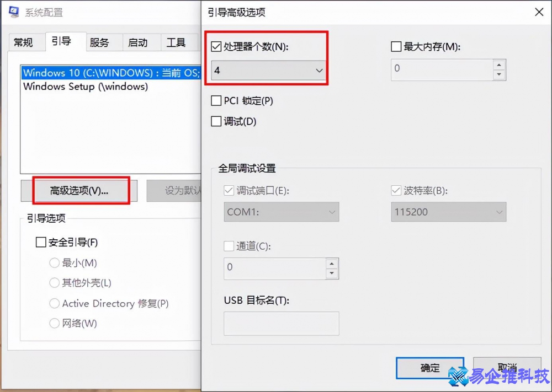Switch to the 服务 tab
Viewport: 552px width, 392px height.
(x=102, y=42)
